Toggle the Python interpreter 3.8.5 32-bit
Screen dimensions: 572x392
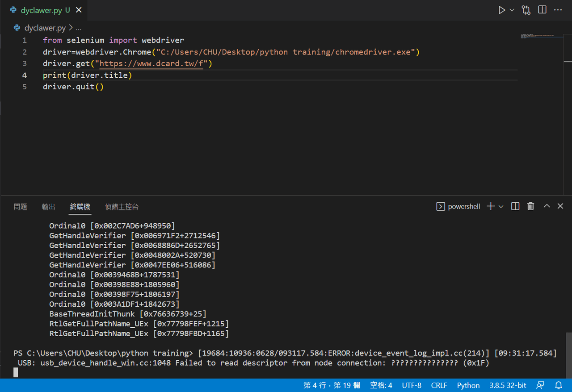(x=508, y=385)
